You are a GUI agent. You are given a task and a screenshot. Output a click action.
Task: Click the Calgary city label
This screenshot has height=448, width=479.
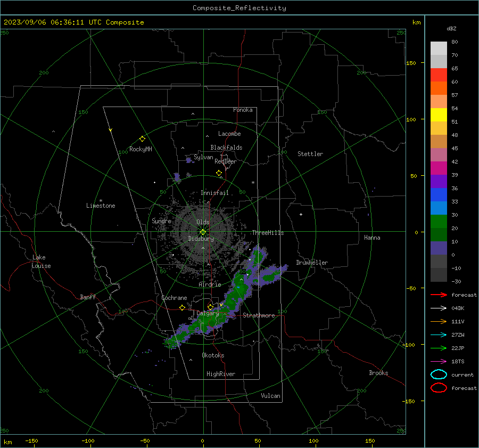tap(208, 313)
